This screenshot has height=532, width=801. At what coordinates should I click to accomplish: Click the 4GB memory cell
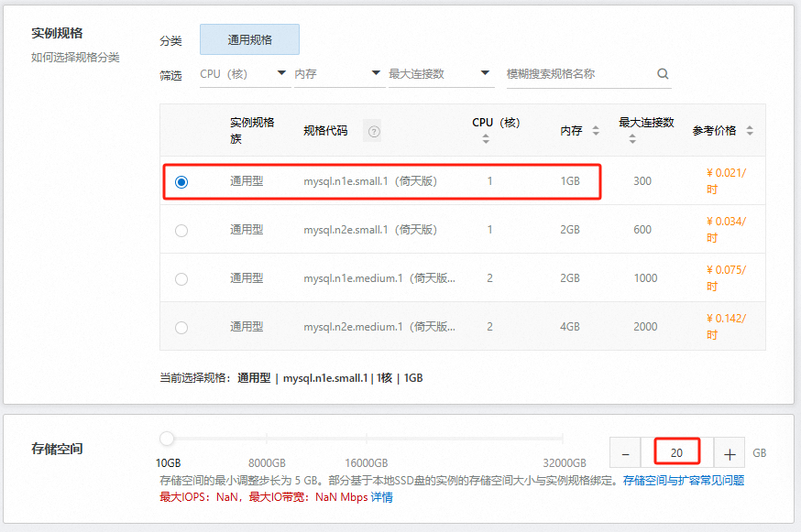tap(570, 327)
